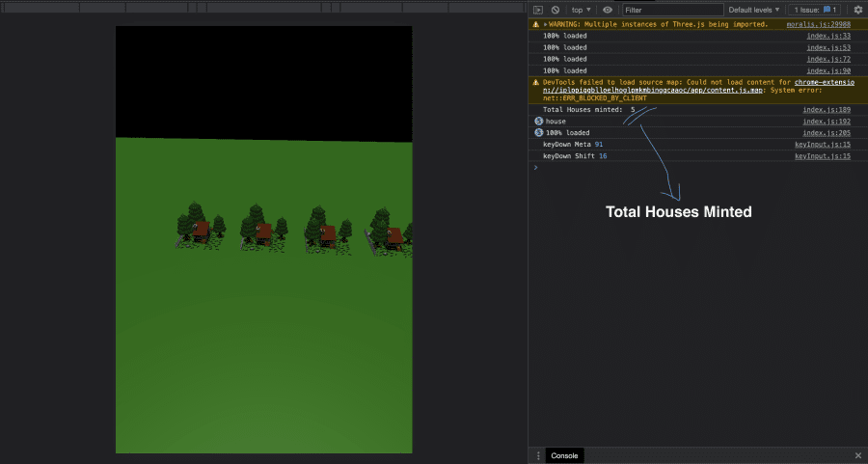Select the 'keyDown Meta 91' log text
Image resolution: width=868 pixels, height=464 pixels.
573,145
